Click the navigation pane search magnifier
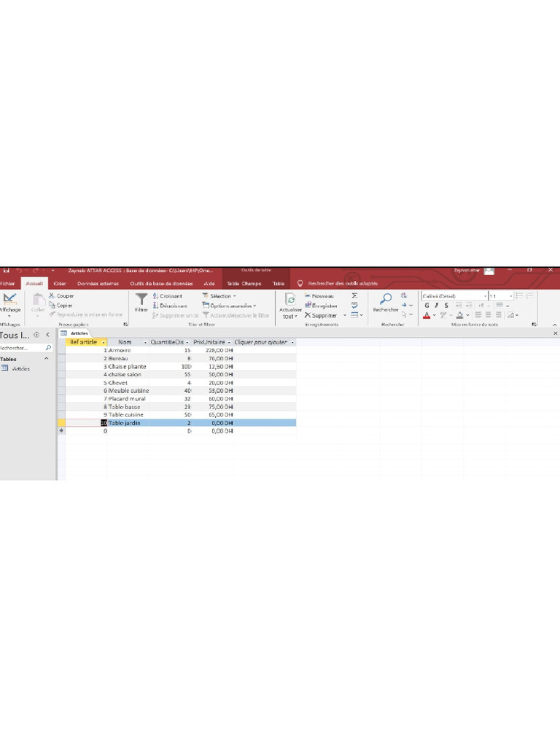This screenshot has width=560, height=747. [x=48, y=348]
